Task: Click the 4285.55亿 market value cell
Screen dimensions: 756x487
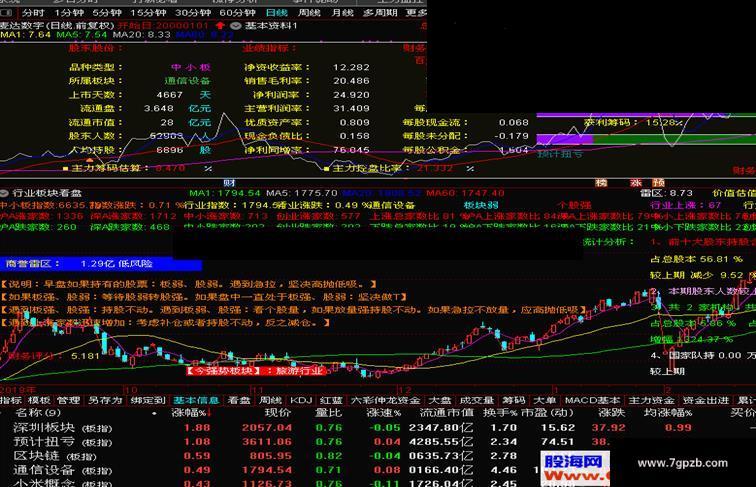Action: coord(441,442)
